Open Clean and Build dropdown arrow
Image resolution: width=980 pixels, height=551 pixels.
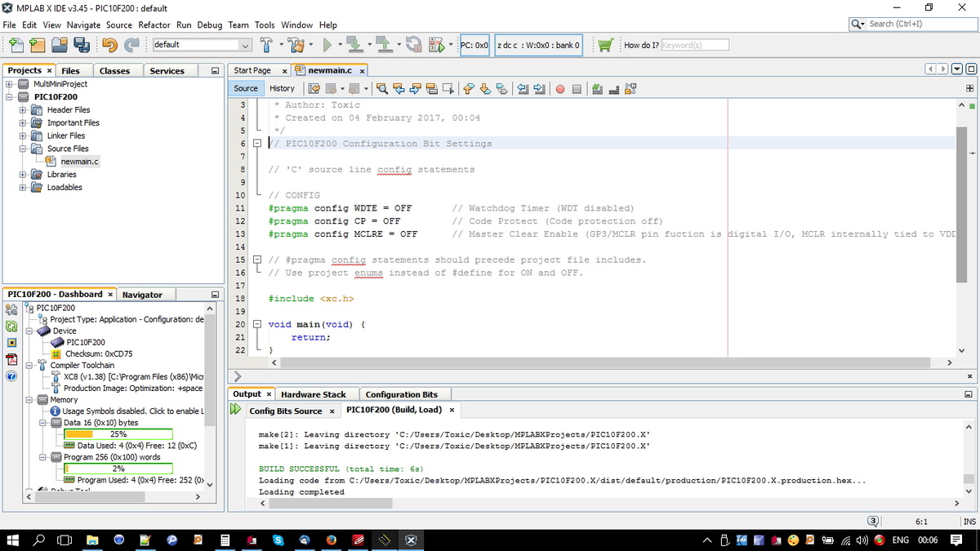(310, 45)
